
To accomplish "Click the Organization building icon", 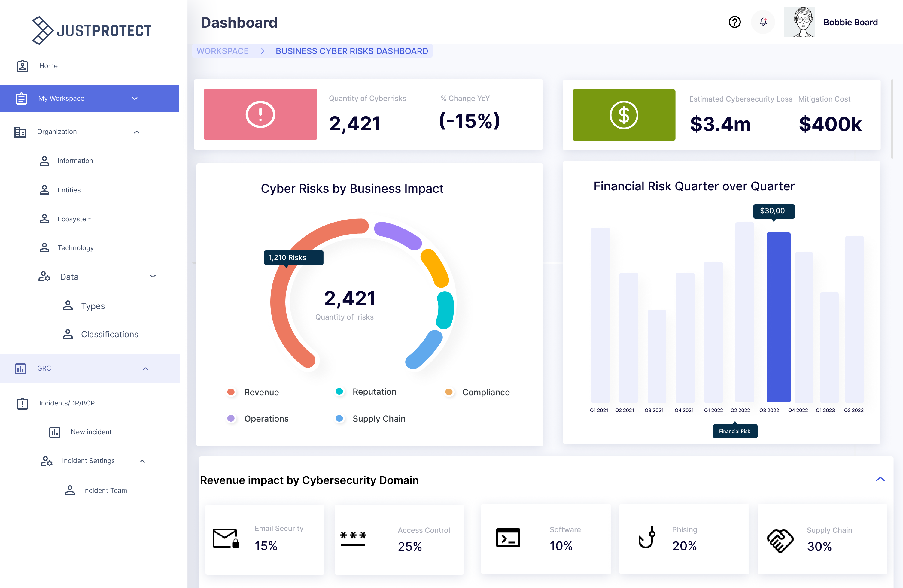I will pos(20,132).
